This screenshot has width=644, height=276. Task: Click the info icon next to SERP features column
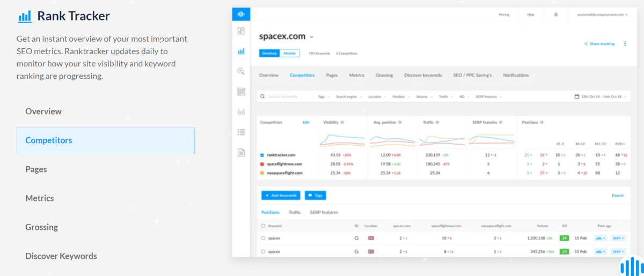tap(501, 122)
